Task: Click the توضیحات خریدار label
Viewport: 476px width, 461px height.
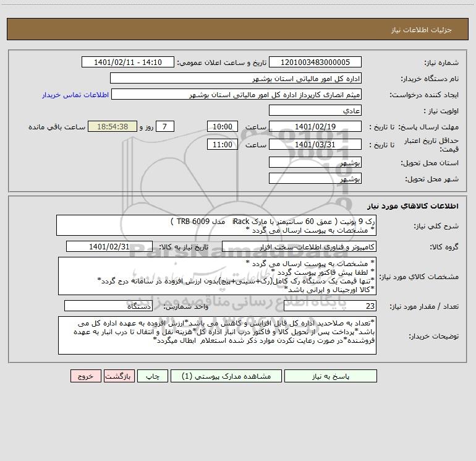Action: (434, 336)
